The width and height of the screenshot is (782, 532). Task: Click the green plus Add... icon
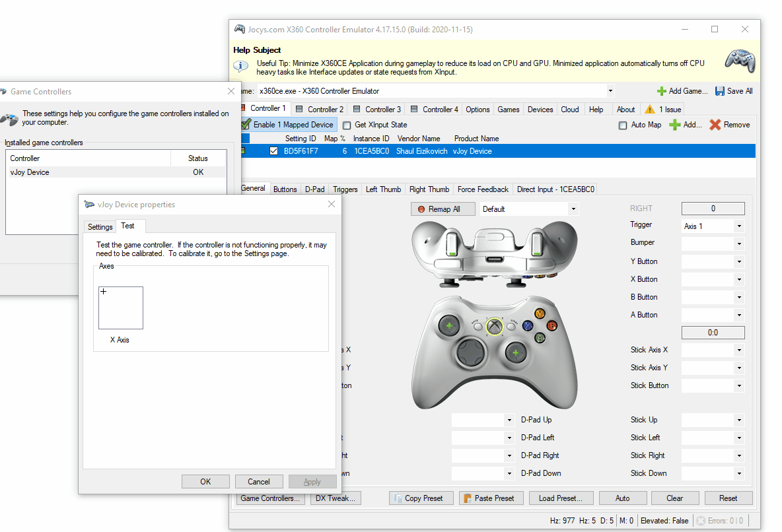675,125
